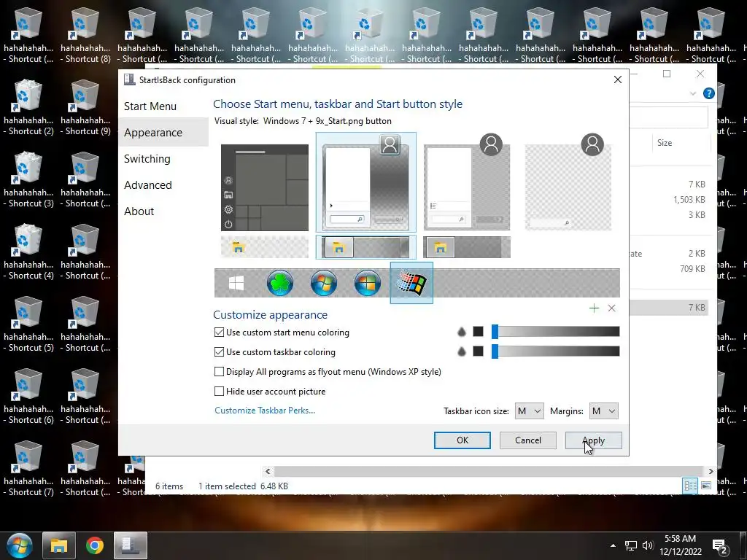The height and width of the screenshot is (560, 747).
Task: Open taskbar color drop picker
Action: pos(461,351)
